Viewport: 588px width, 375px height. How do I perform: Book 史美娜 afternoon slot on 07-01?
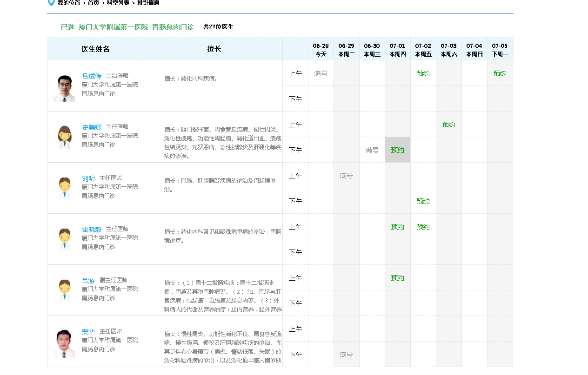tap(397, 150)
